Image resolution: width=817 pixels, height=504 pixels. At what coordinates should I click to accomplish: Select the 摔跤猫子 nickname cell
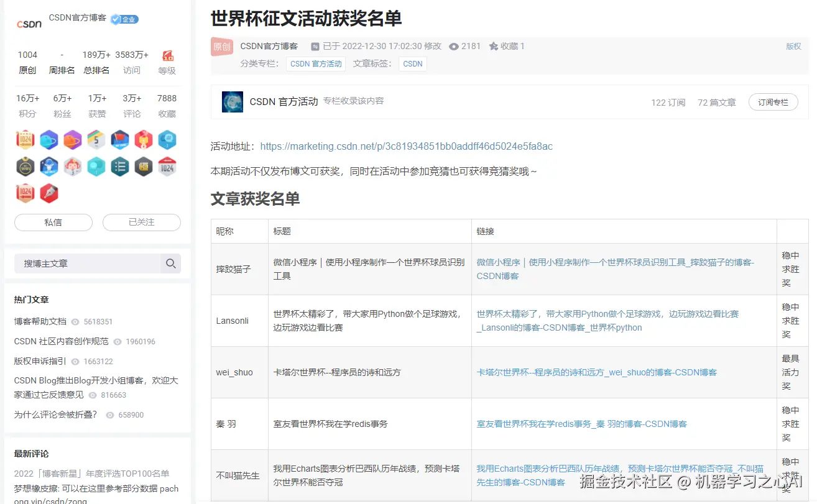(x=239, y=269)
